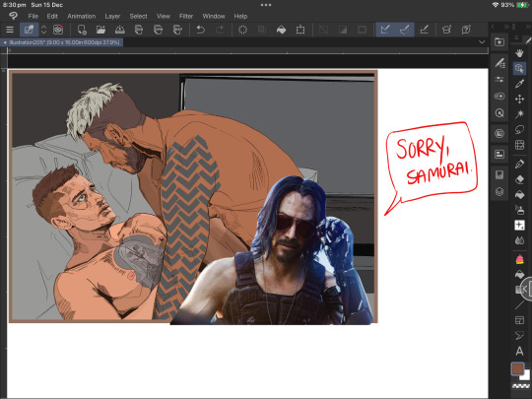Select the Decoration sparkle tool
532x399 pixels.
(519, 226)
